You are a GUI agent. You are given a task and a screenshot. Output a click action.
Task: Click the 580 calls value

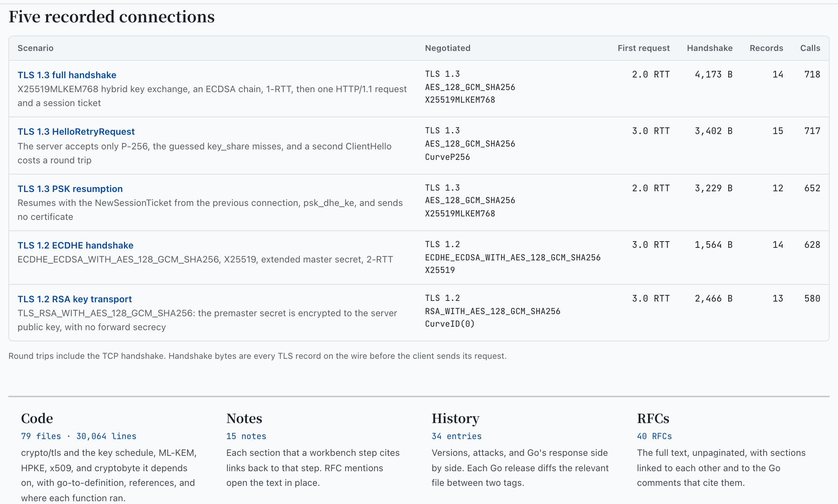point(812,298)
